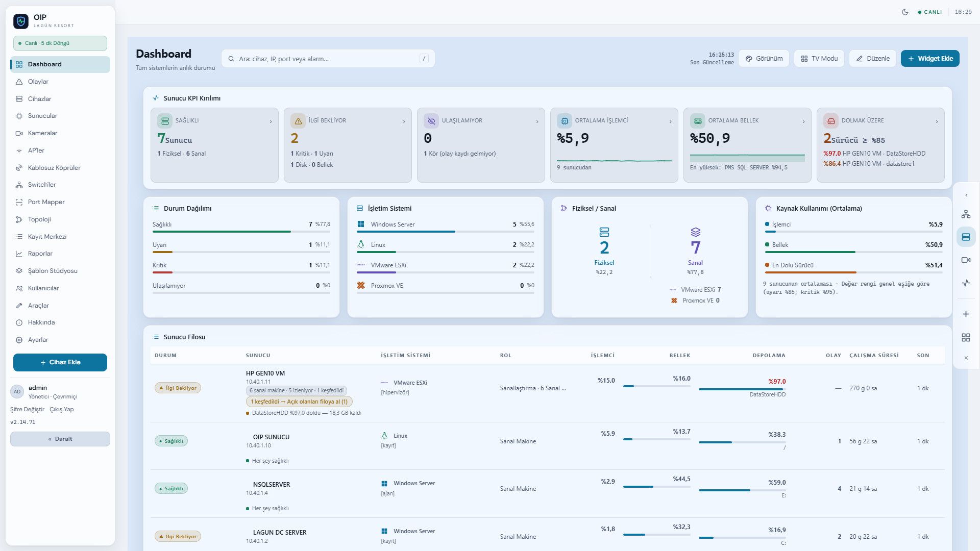Click keşfedildi filoya al tag on HP GEN10 VM

[x=299, y=402]
